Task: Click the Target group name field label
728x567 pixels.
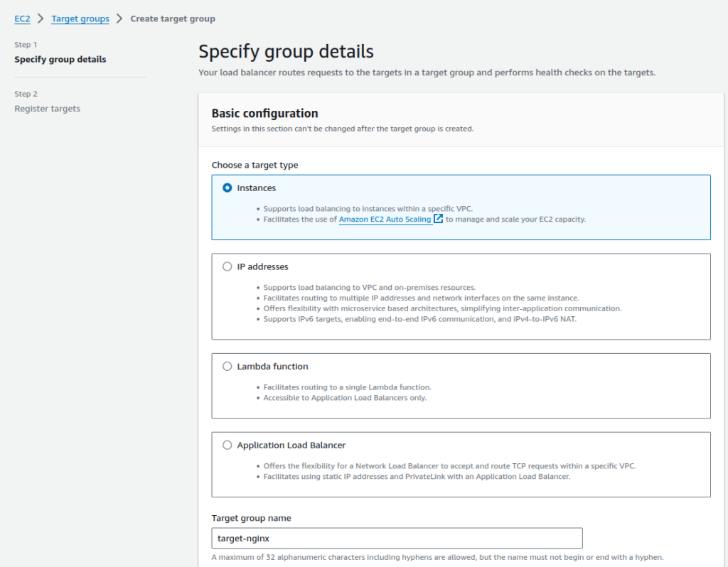Action: pos(251,518)
